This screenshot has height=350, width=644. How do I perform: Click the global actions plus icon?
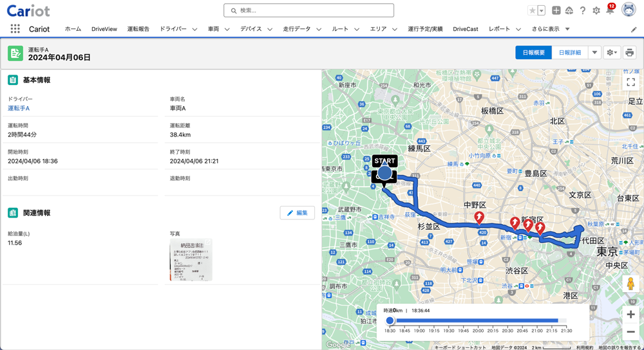[556, 11]
